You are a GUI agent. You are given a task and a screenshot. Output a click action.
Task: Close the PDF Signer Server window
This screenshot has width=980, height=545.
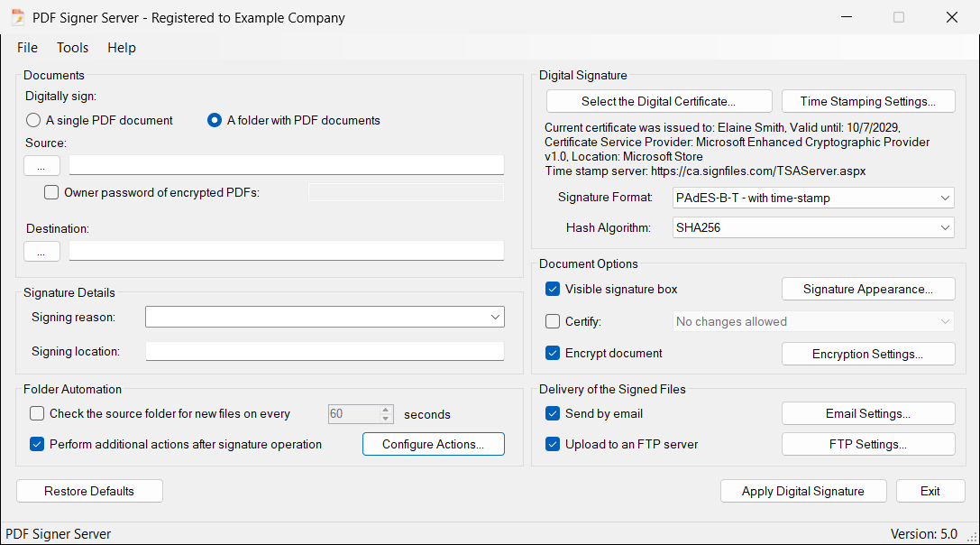click(952, 17)
